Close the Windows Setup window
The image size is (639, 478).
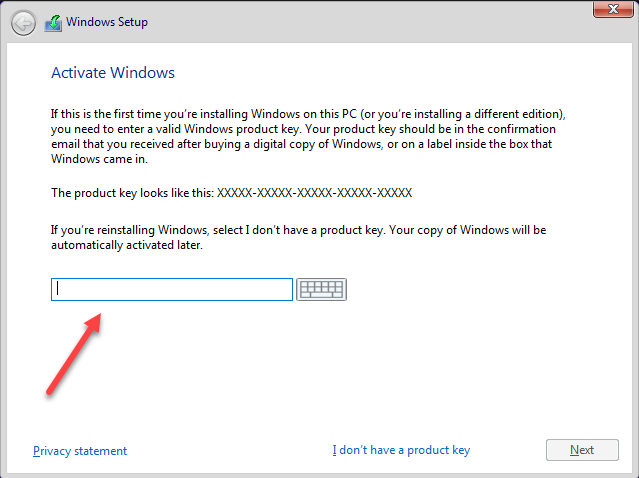609,9
